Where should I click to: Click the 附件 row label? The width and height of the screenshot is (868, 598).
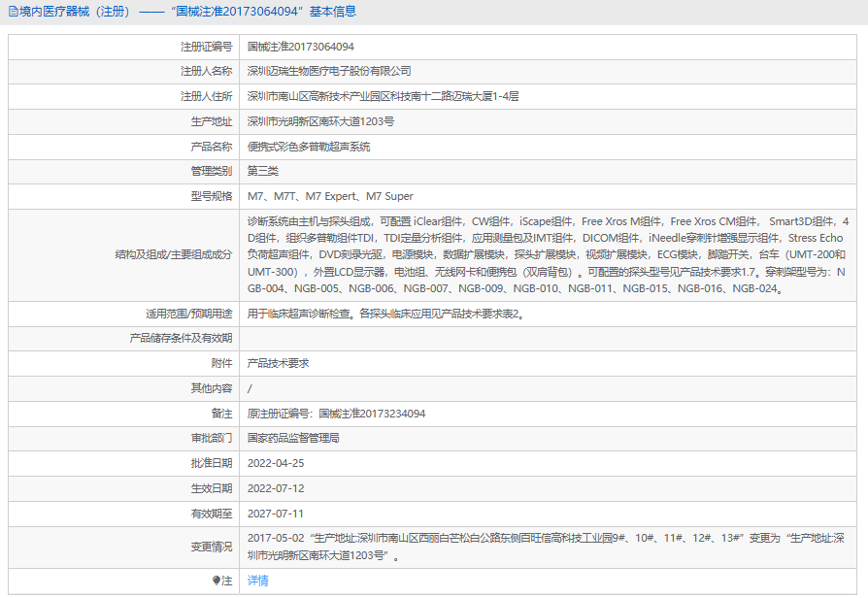click(x=221, y=363)
